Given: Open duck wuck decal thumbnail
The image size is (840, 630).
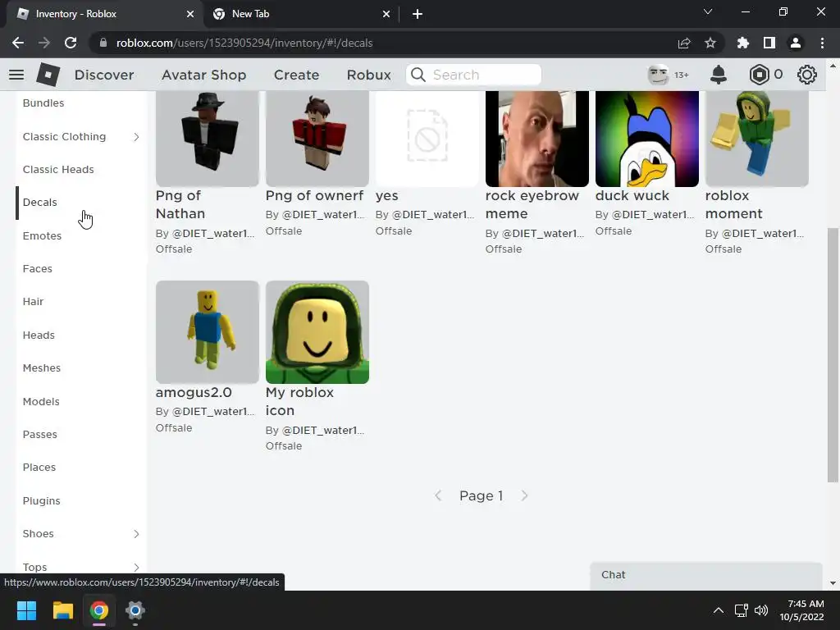Looking at the screenshot, I should [x=646, y=138].
